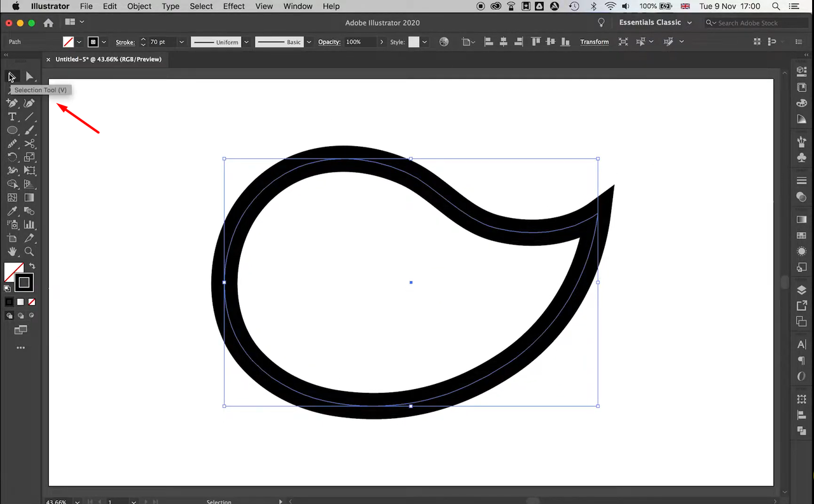Select the Paintbrush tool

pos(29,130)
